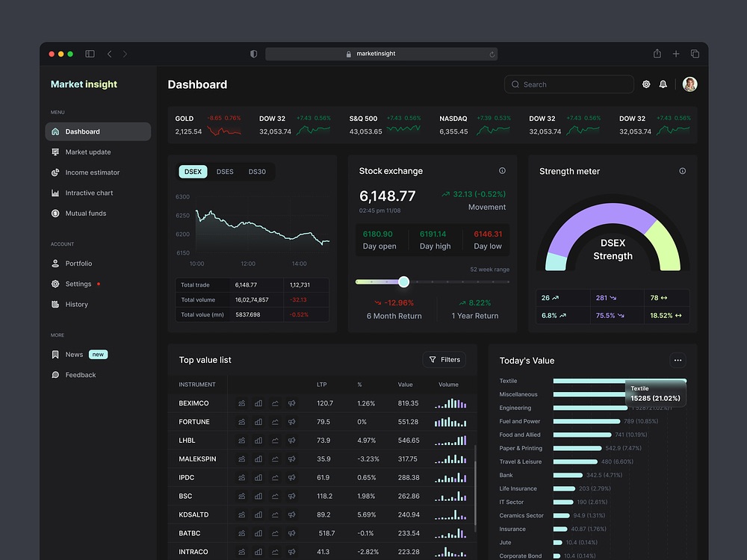Image resolution: width=747 pixels, height=560 pixels.
Task: Click FORTUNE row's megaphone icon
Action: 291,422
